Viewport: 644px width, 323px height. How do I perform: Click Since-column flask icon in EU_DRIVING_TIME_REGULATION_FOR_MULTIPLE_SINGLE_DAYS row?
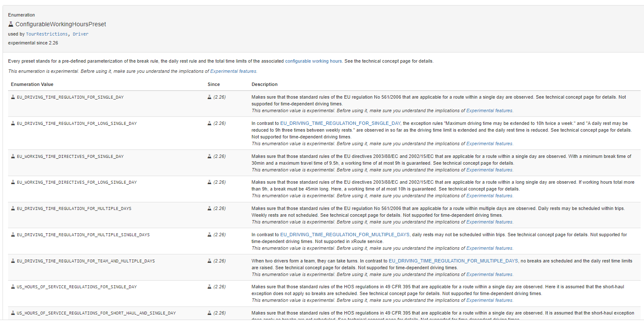click(209, 235)
